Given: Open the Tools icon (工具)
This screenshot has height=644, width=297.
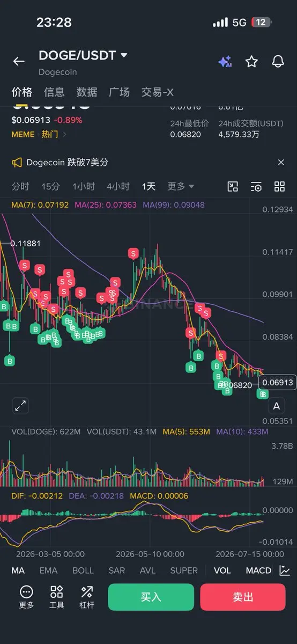Looking at the screenshot, I should point(56,597).
